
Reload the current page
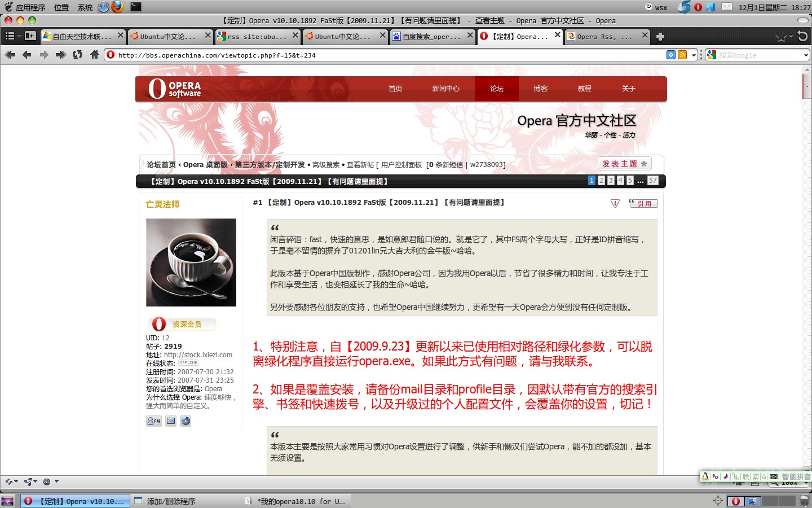[x=78, y=55]
